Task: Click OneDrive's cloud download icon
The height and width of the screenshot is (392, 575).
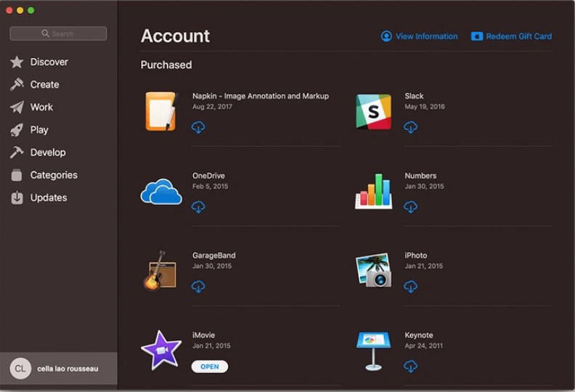Action: 198,207
